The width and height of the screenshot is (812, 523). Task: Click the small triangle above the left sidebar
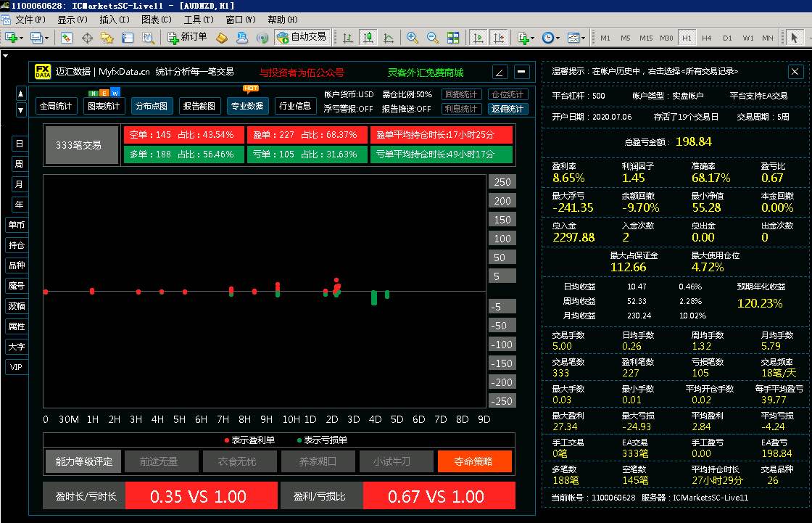[x=5, y=55]
